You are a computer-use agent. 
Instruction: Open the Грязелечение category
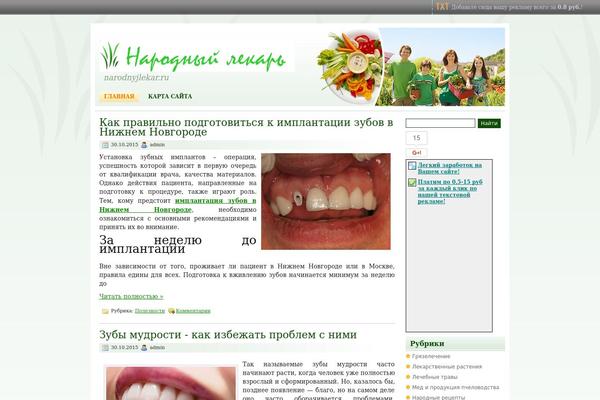pos(431,356)
